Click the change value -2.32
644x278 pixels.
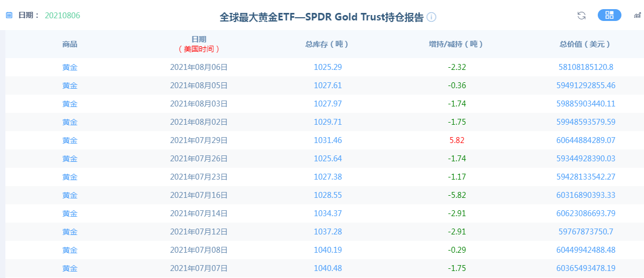(x=457, y=67)
